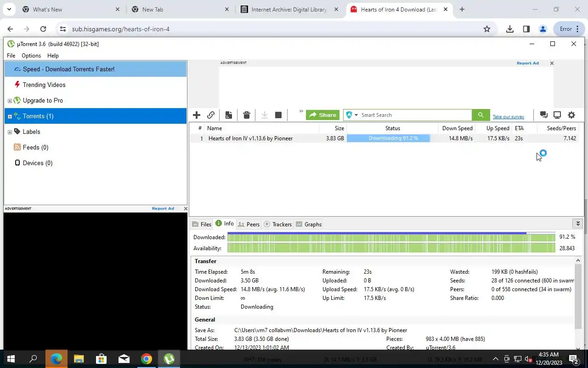Image resolution: width=588 pixels, height=368 pixels.
Task: Click Report Ad in the top advertisement
Action: [527, 63]
